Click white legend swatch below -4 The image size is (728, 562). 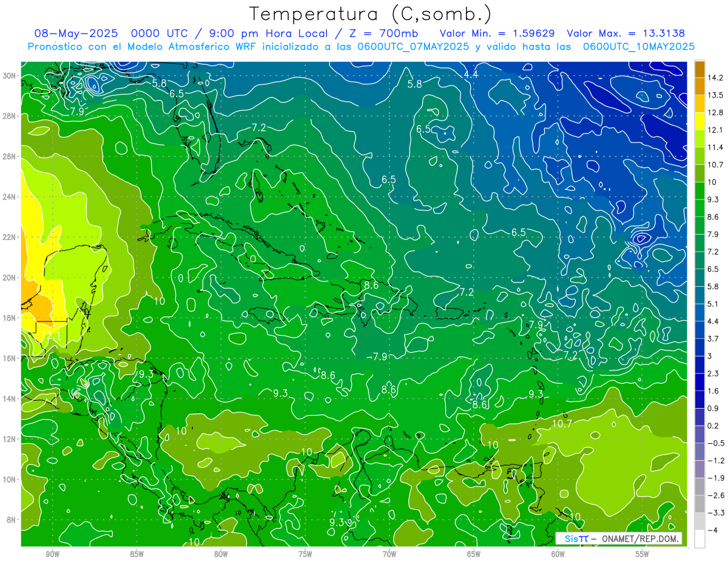click(x=699, y=539)
